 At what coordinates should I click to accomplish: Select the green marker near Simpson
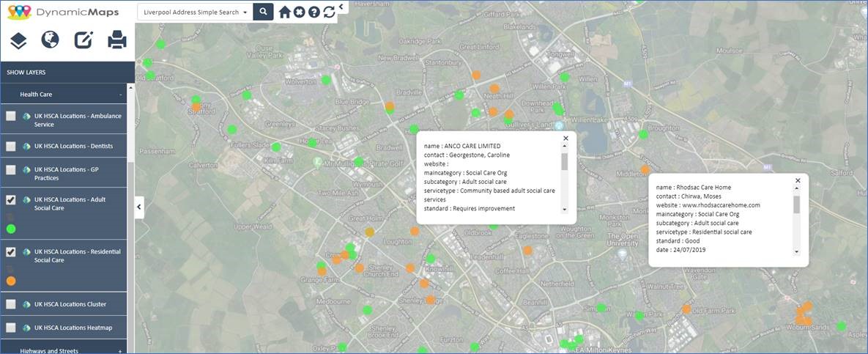[601, 308]
